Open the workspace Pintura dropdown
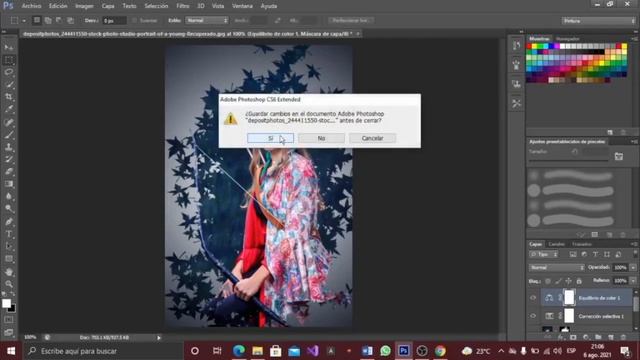Screen dimensions: 640x360 click(598, 20)
